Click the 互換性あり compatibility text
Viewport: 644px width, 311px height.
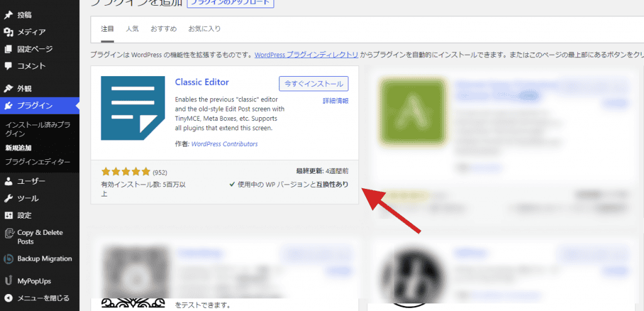(x=332, y=184)
